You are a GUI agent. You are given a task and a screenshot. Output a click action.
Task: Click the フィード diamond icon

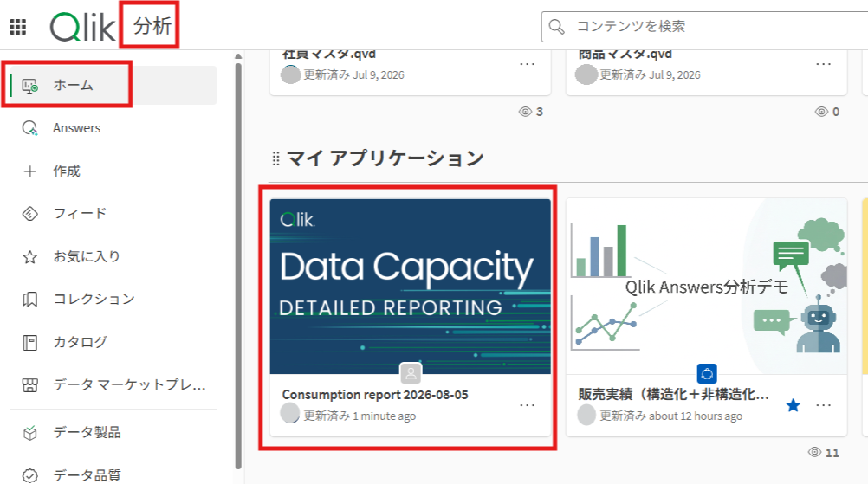pyautogui.click(x=30, y=214)
